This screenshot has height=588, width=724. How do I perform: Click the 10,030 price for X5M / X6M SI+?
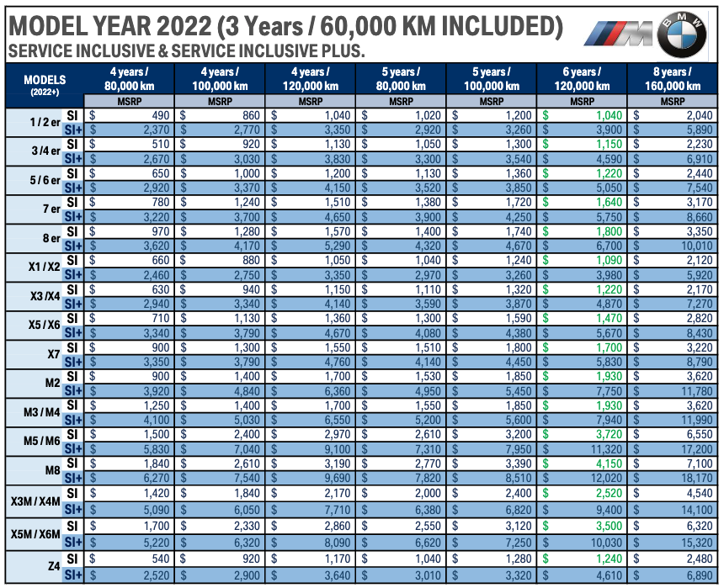[x=607, y=543]
